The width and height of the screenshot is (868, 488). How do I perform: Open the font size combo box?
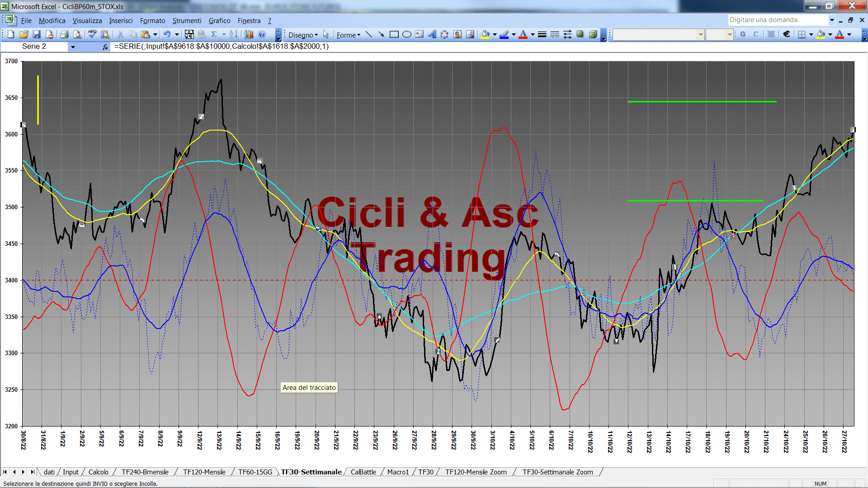click(719, 34)
